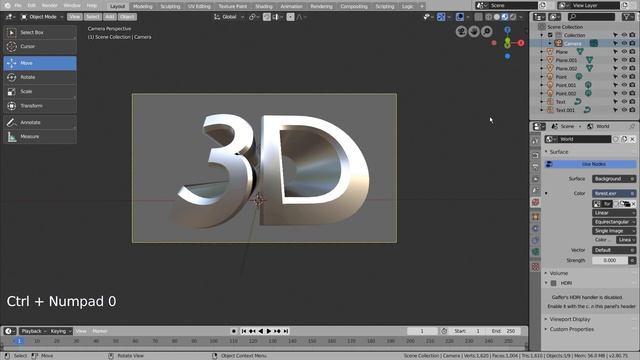Image resolution: width=640 pixels, height=360 pixels.
Task: Select the Annotate tool
Action: click(40, 122)
